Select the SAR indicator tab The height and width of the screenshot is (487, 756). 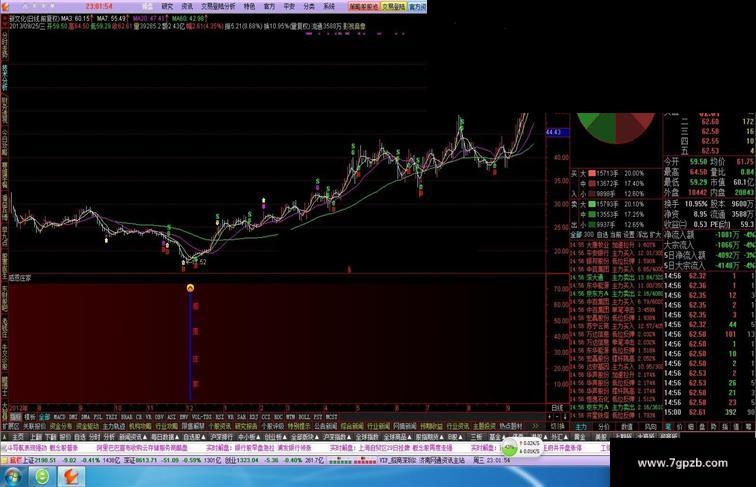(240, 417)
